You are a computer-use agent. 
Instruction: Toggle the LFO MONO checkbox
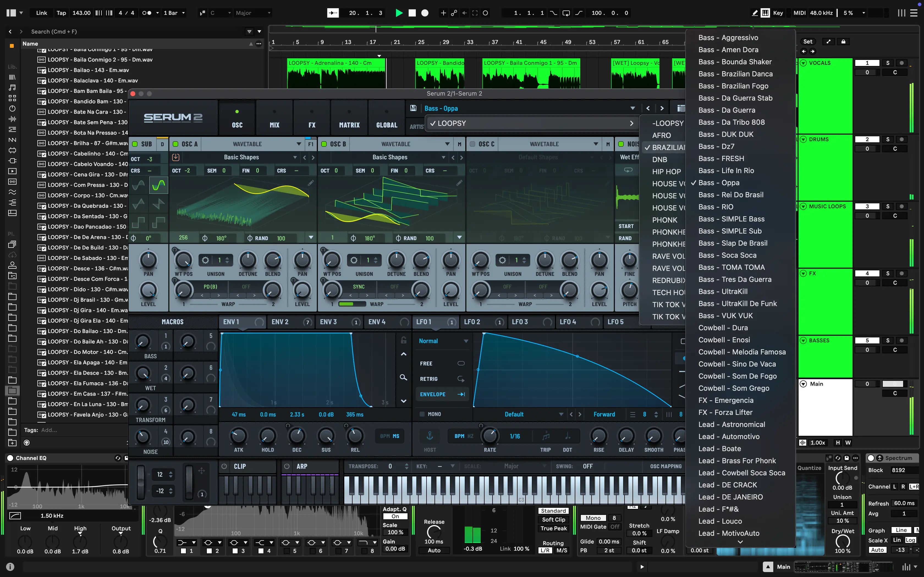[422, 414]
